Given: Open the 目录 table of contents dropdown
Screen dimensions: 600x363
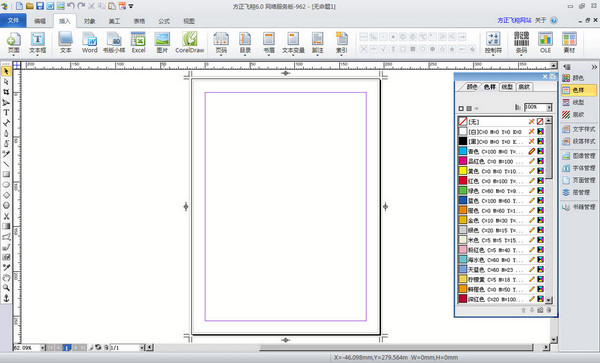Looking at the screenshot, I should (245, 55).
